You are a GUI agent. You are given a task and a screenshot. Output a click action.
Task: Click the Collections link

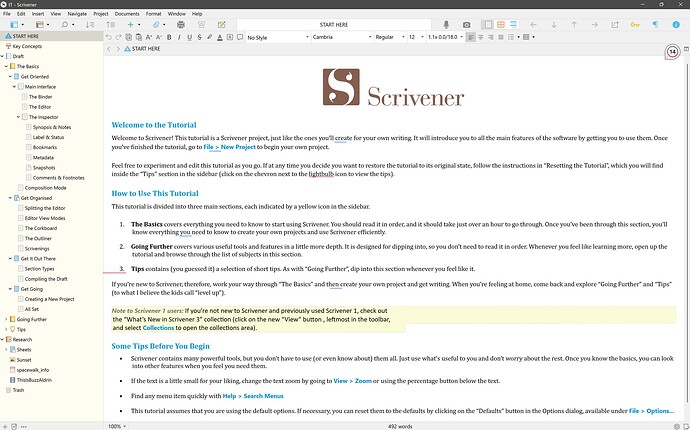pyautogui.click(x=158, y=328)
